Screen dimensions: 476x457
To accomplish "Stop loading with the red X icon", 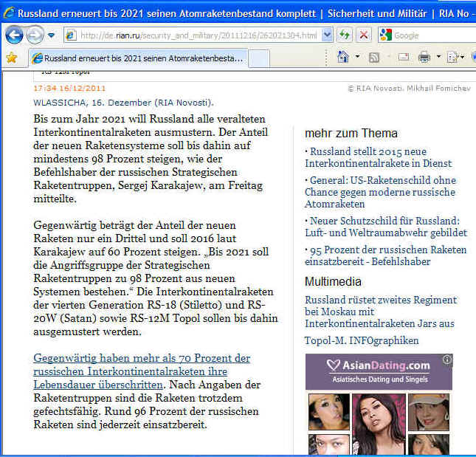I will click(364, 35).
